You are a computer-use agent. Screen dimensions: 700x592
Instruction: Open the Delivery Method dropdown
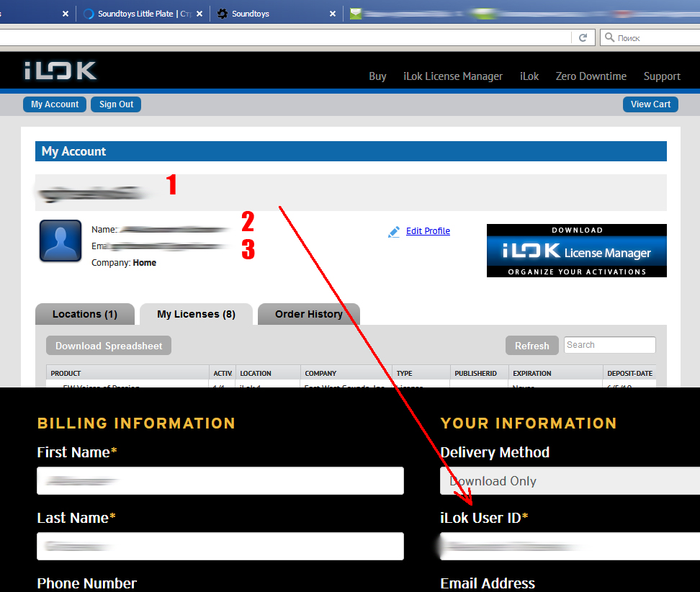click(570, 481)
